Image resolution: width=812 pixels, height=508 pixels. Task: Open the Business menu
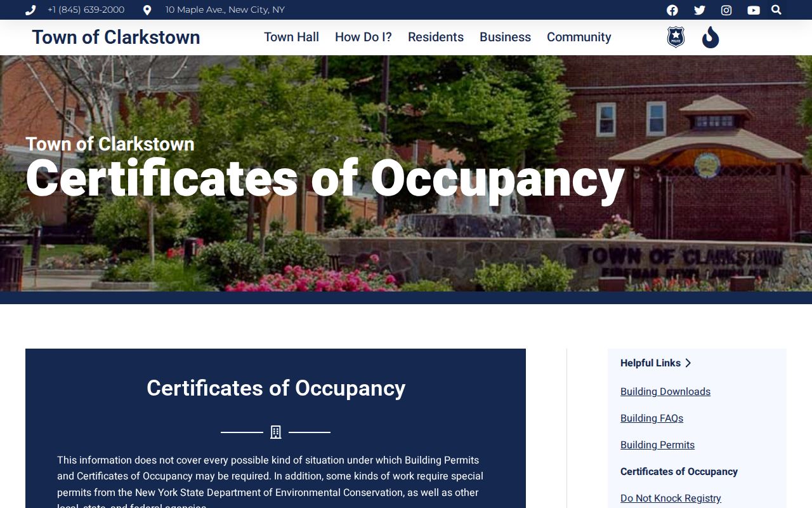coord(505,37)
